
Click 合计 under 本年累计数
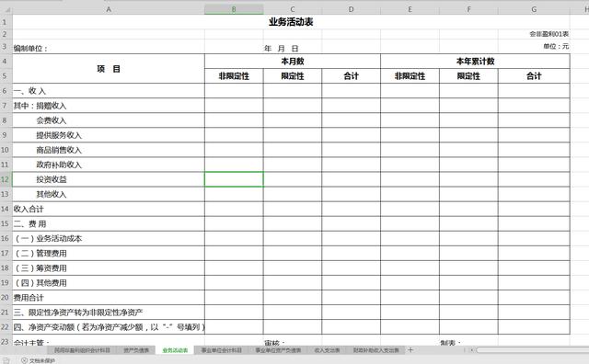point(534,76)
